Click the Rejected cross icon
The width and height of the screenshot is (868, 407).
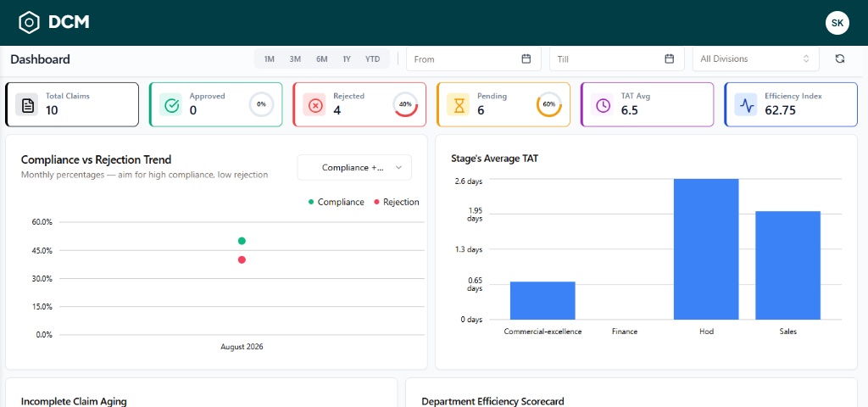tap(314, 104)
